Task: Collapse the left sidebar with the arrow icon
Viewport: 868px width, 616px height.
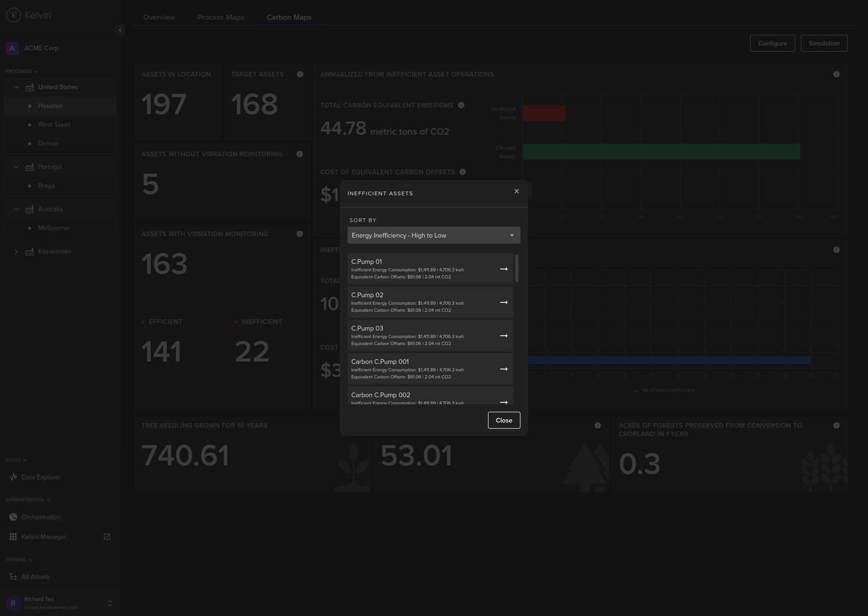Action: click(120, 30)
